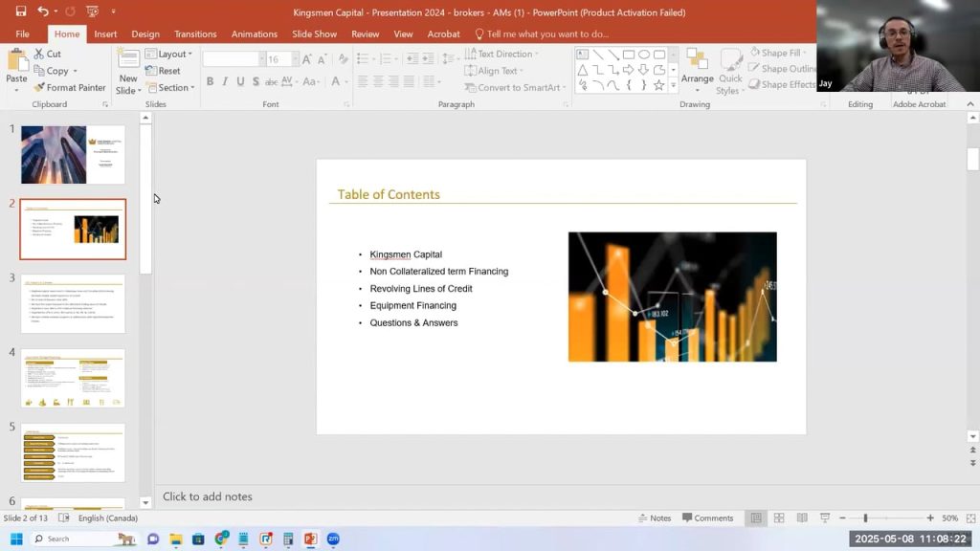Screen dimensions: 980x551
Task: Toggle Italic formatting
Action: pyautogui.click(x=225, y=81)
